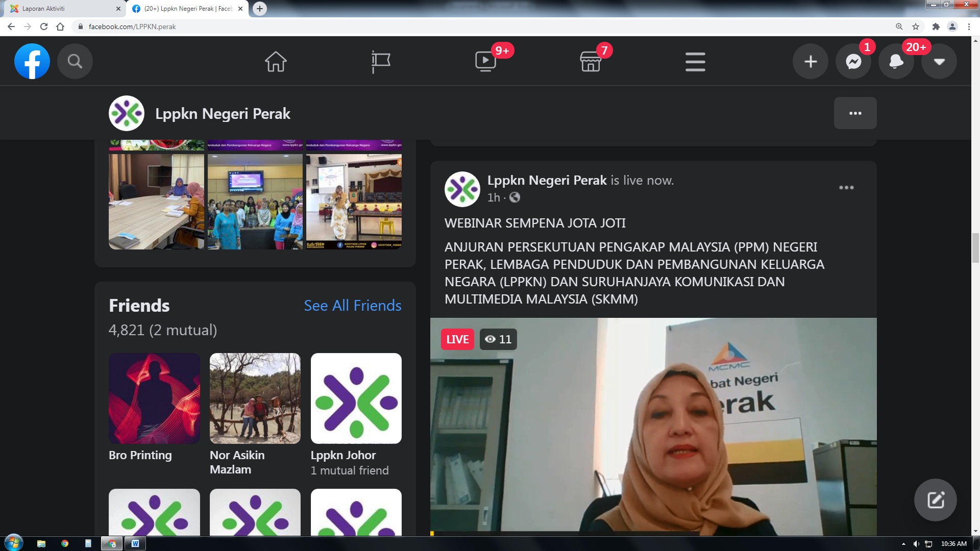980x551 pixels.
Task: Open the Facebook search icon
Action: 75,61
